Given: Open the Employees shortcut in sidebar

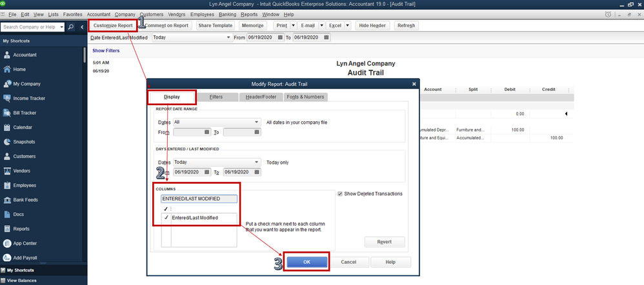Looking at the screenshot, I should pyautogui.click(x=7, y=185).
